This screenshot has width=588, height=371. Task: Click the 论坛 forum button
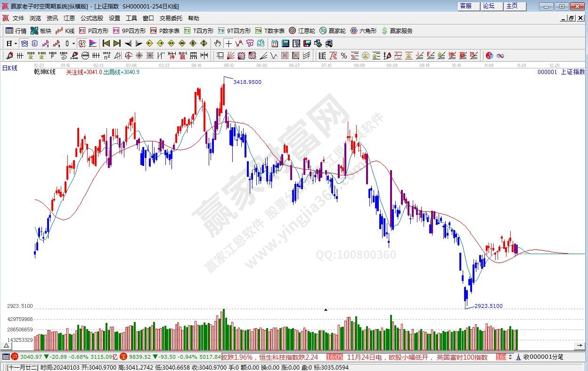(489, 6)
